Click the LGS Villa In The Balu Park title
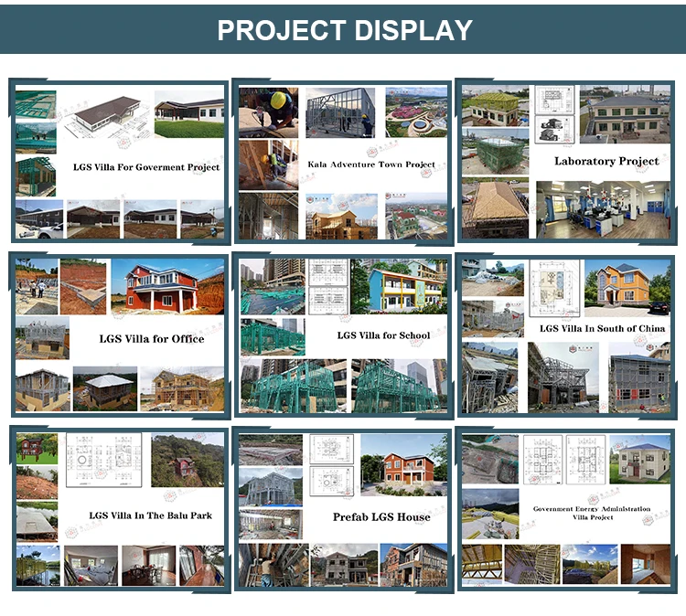This screenshot has width=686, height=616. pos(151,515)
